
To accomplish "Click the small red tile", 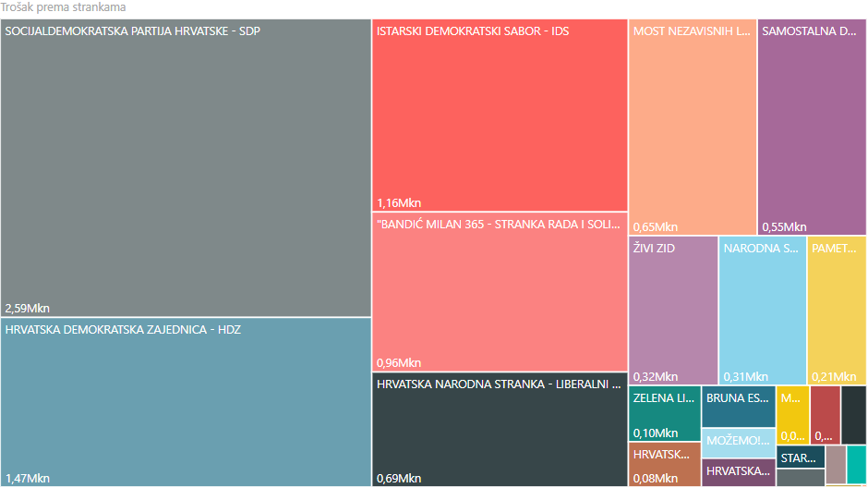I will tap(826, 414).
